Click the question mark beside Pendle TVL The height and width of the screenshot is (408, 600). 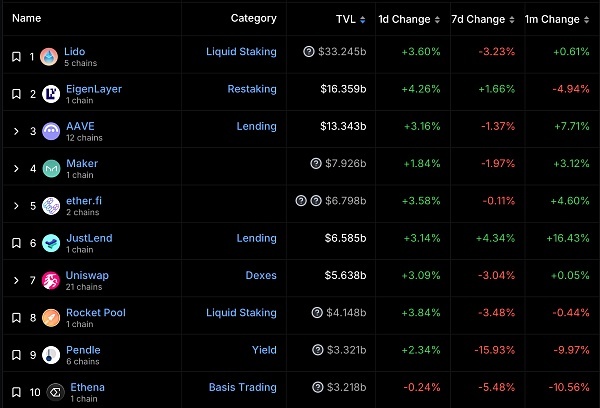318,350
